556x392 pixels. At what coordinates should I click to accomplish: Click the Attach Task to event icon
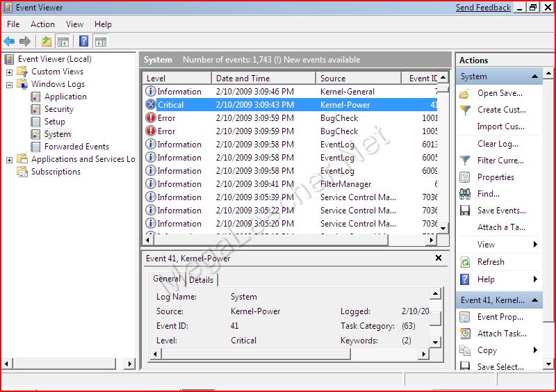[465, 334]
